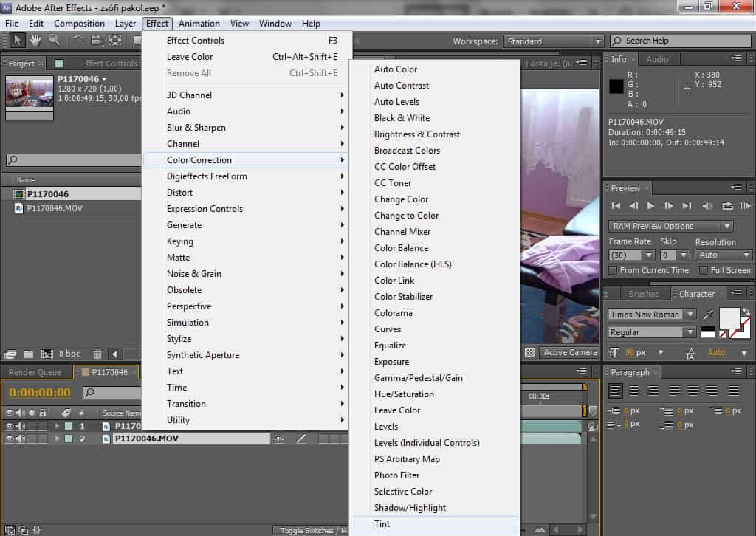
Task: Click the eyedropper icon in Character panel
Action: pyautogui.click(x=709, y=313)
